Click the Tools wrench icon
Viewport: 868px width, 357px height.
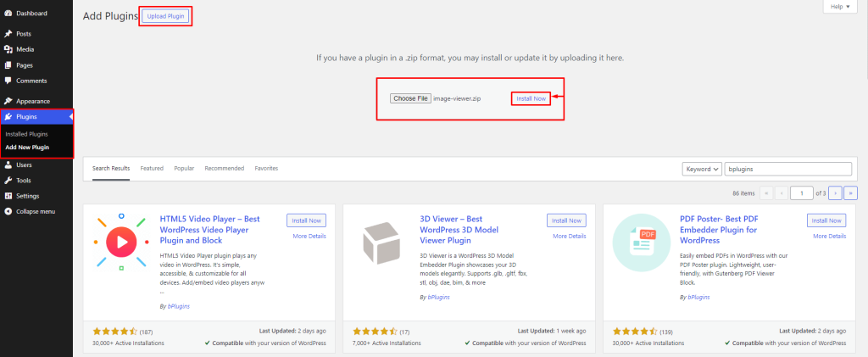(8, 180)
